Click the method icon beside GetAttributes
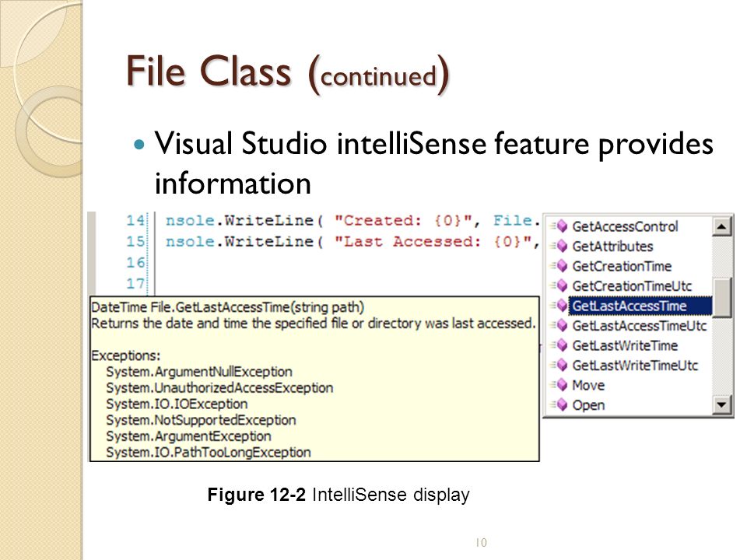The image size is (747, 560). click(560, 247)
